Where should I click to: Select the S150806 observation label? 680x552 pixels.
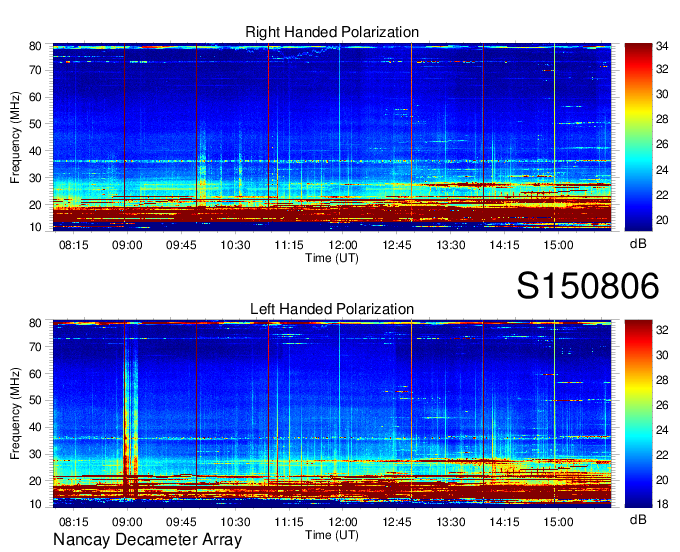coord(588,286)
